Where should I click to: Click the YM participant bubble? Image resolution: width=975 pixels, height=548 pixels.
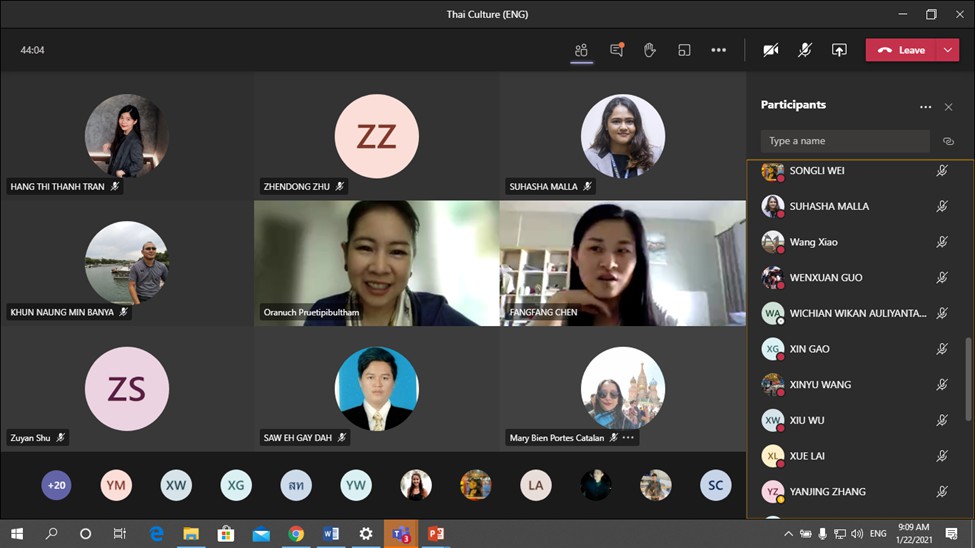pos(116,485)
